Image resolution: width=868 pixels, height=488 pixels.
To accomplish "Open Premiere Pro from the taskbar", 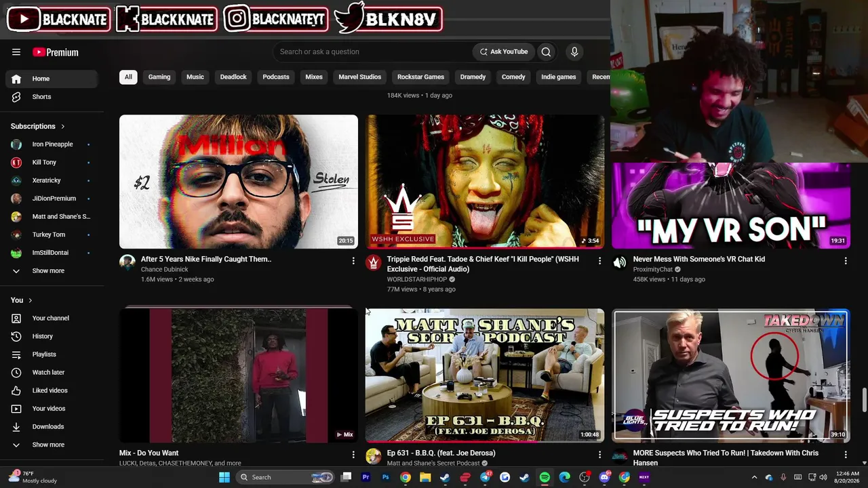I will [x=366, y=477].
